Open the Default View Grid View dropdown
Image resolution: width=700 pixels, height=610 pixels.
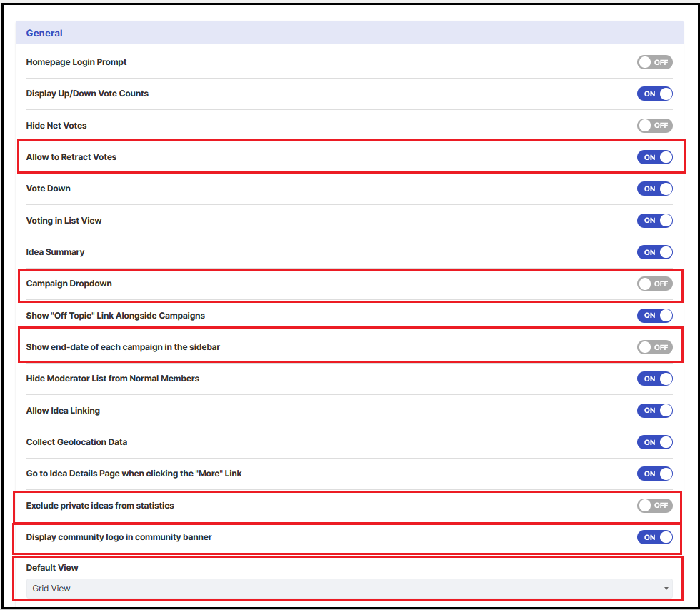coord(349,589)
